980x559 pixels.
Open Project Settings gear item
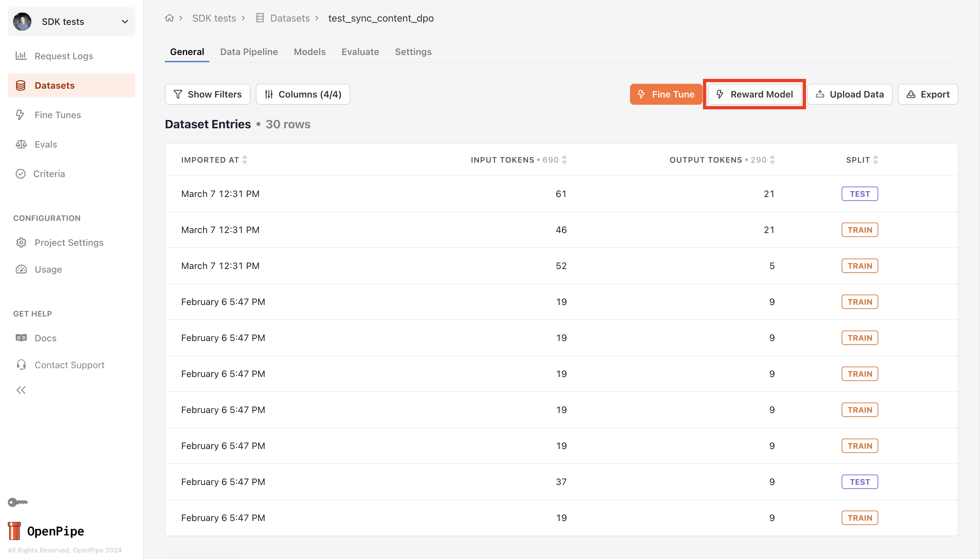point(69,243)
